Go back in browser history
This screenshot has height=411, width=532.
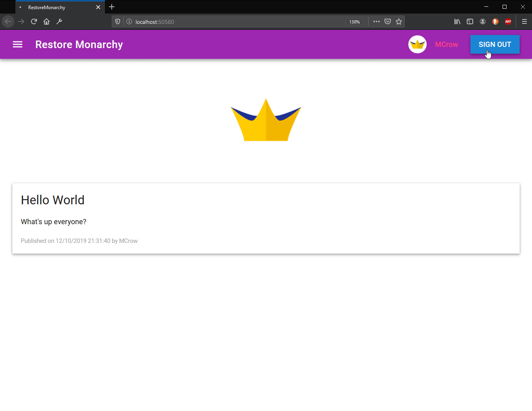point(8,21)
